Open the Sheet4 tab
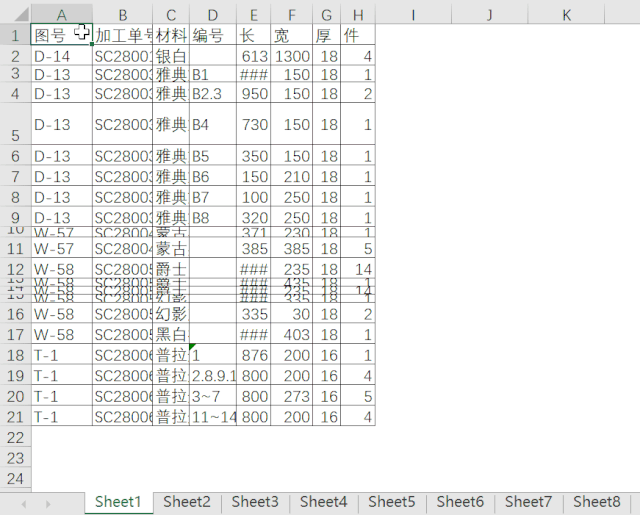This screenshot has width=640, height=515. [x=323, y=502]
